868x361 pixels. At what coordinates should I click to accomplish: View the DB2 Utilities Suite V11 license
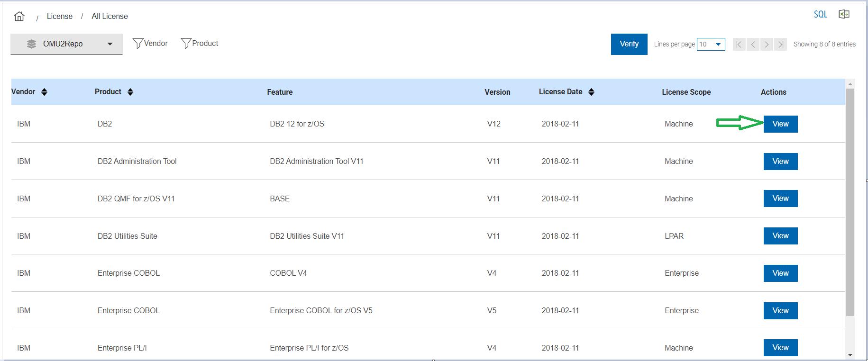click(780, 236)
